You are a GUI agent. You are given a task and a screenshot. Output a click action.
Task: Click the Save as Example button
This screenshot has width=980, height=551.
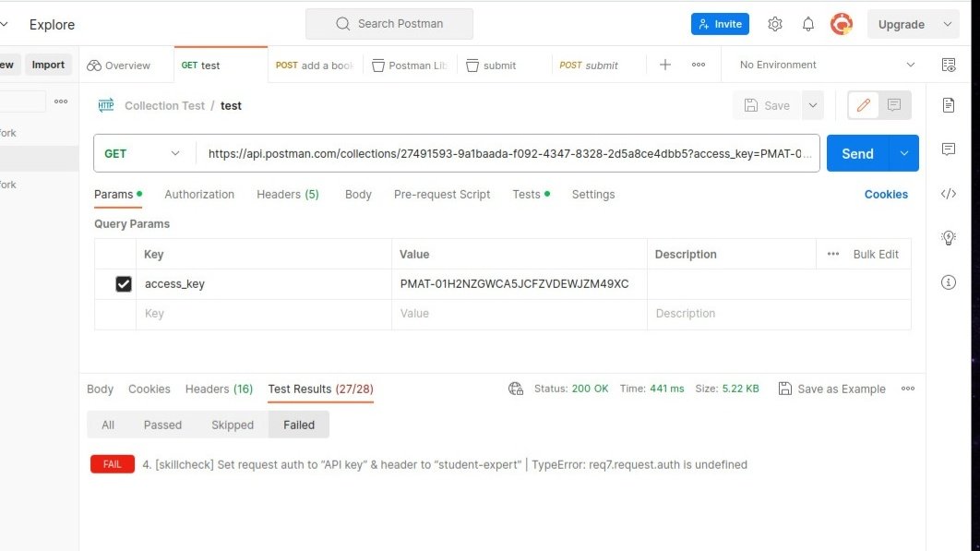(x=831, y=389)
